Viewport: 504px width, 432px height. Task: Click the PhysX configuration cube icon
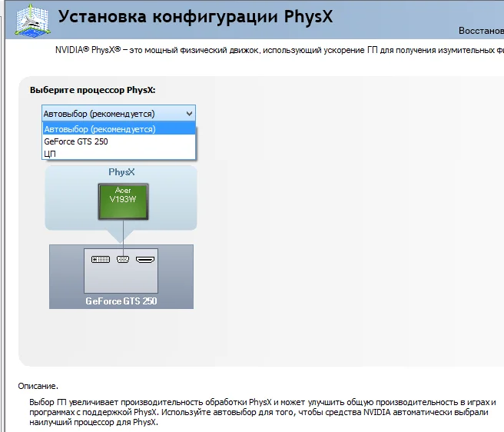coord(31,20)
